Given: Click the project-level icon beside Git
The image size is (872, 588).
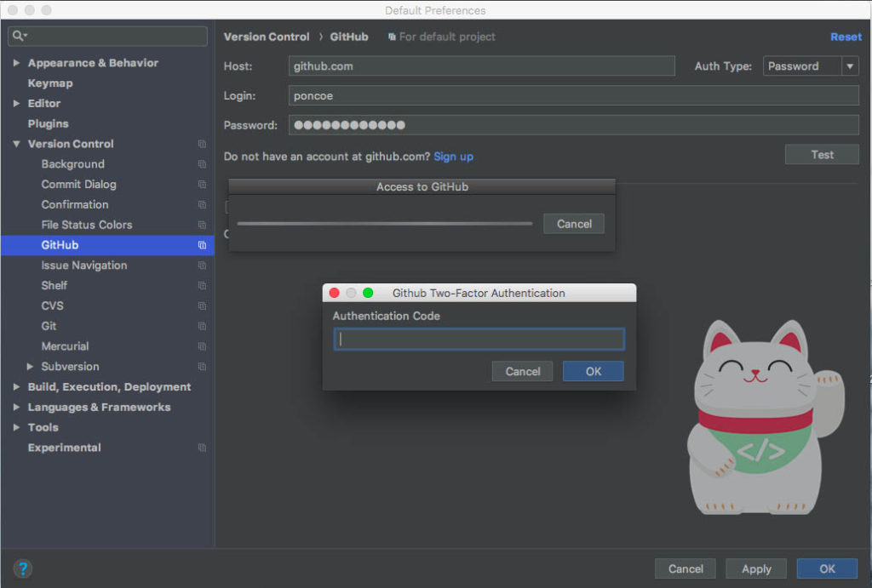Looking at the screenshot, I should coord(202,326).
